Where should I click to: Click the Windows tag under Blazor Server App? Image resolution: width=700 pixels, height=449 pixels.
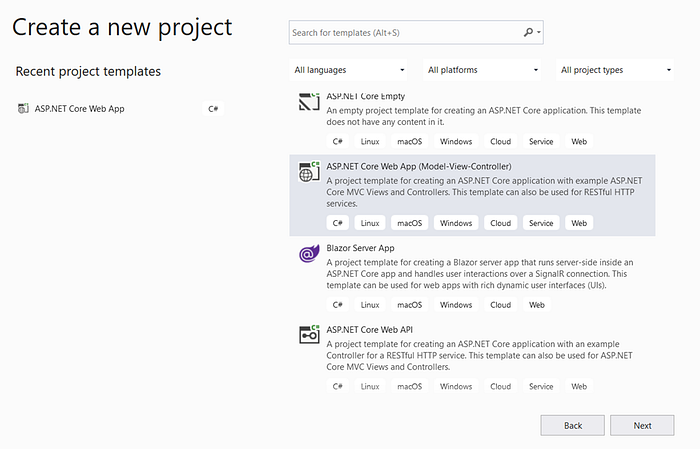tap(456, 304)
